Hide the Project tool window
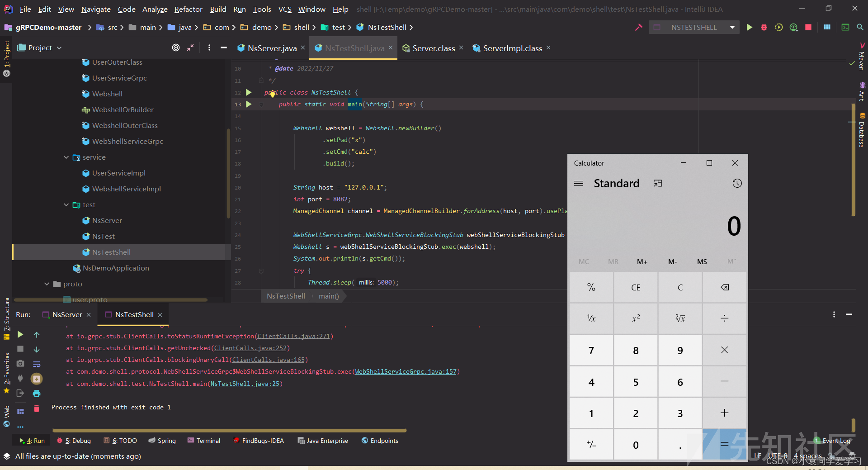The image size is (868, 470). coord(223,47)
